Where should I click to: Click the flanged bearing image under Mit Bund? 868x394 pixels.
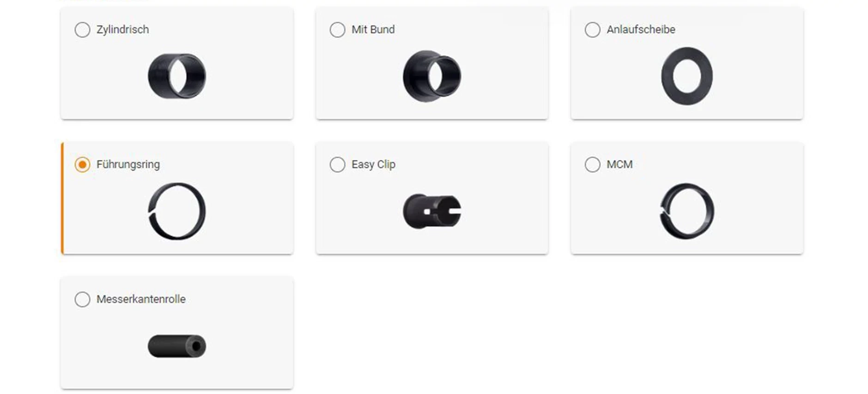432,76
